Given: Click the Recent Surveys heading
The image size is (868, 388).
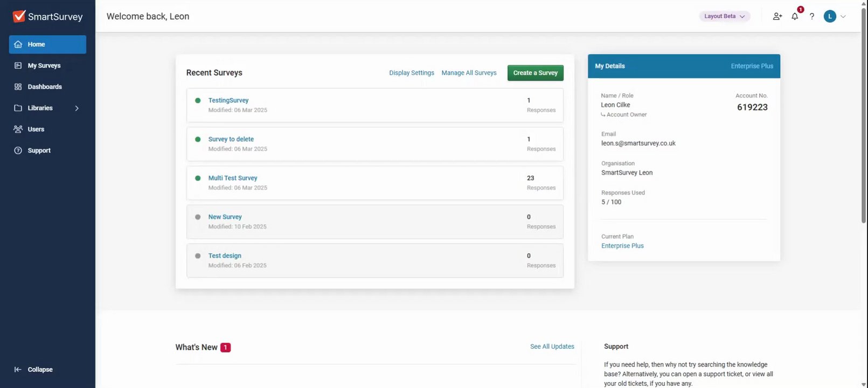Looking at the screenshot, I should tap(214, 73).
